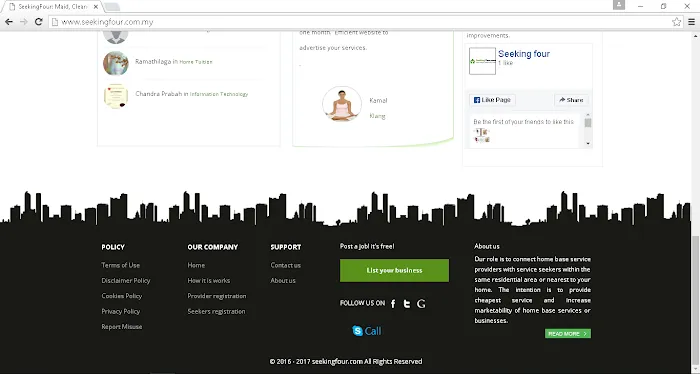
Task: Click the Facebook widget scrollbar up arrow
Action: pos(588,115)
